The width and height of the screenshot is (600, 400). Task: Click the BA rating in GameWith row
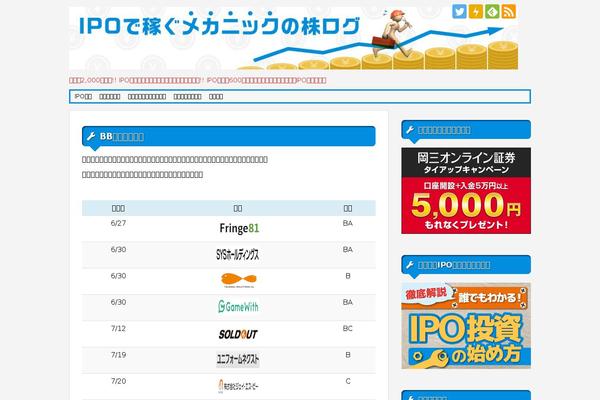pyautogui.click(x=347, y=302)
